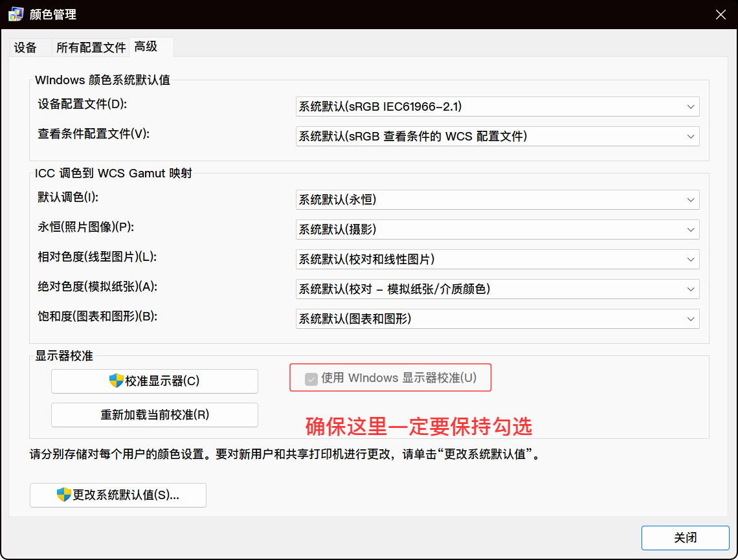Screen dimensions: 738x560
Task: Expand the 永恒(照片图像) dropdown
Action: coord(497,229)
